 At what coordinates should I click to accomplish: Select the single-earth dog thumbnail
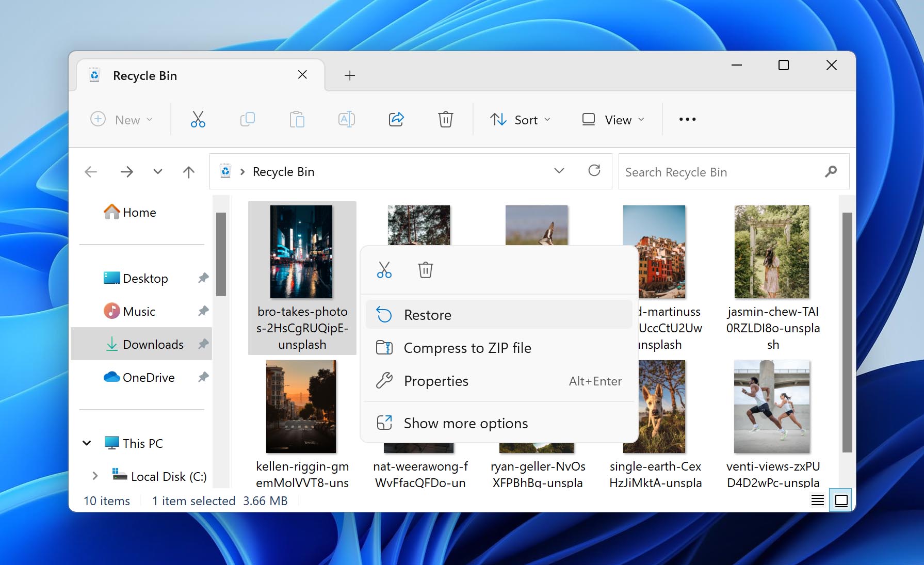(x=662, y=407)
